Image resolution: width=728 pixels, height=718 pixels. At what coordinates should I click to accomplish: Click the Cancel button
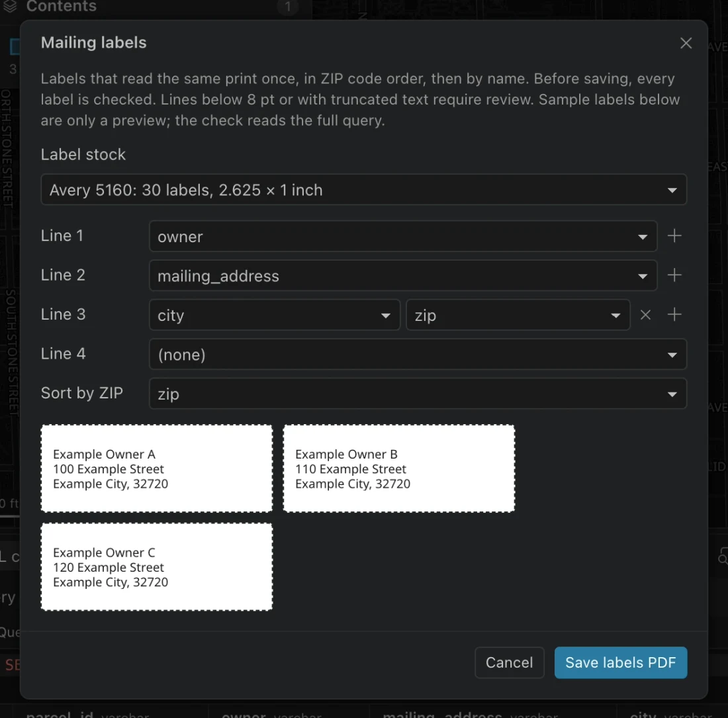[x=510, y=663]
